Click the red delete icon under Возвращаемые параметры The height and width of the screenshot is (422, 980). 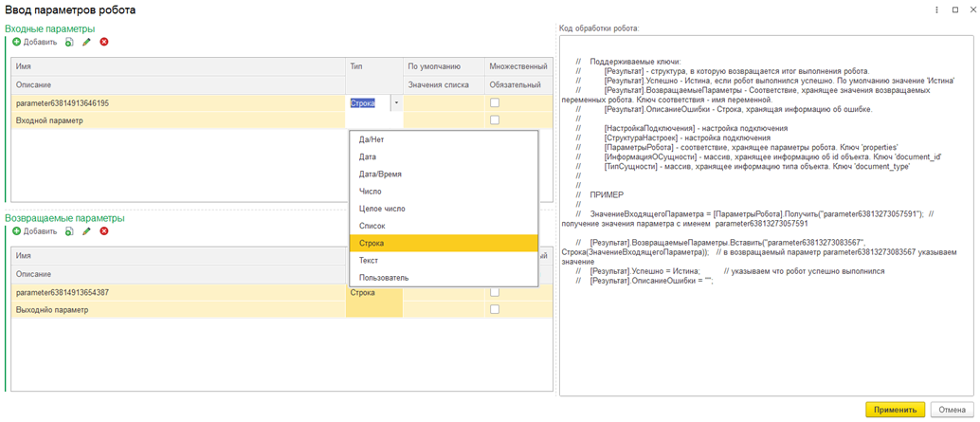(104, 231)
